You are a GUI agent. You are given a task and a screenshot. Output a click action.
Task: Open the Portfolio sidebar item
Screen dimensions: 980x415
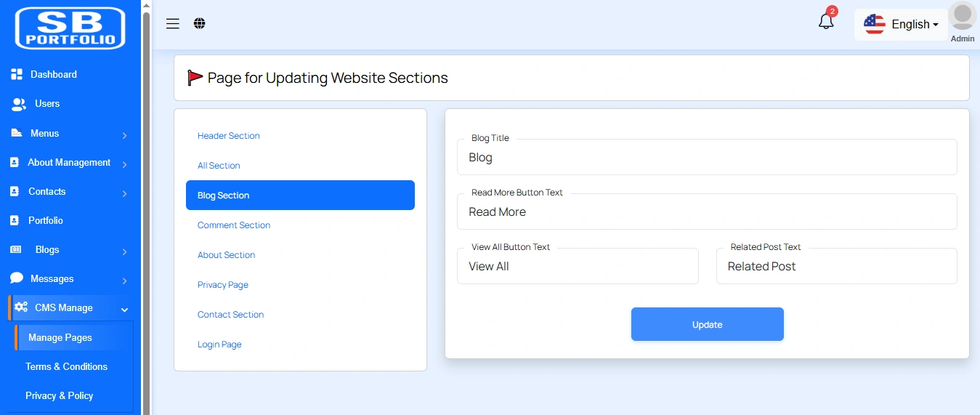[45, 220]
